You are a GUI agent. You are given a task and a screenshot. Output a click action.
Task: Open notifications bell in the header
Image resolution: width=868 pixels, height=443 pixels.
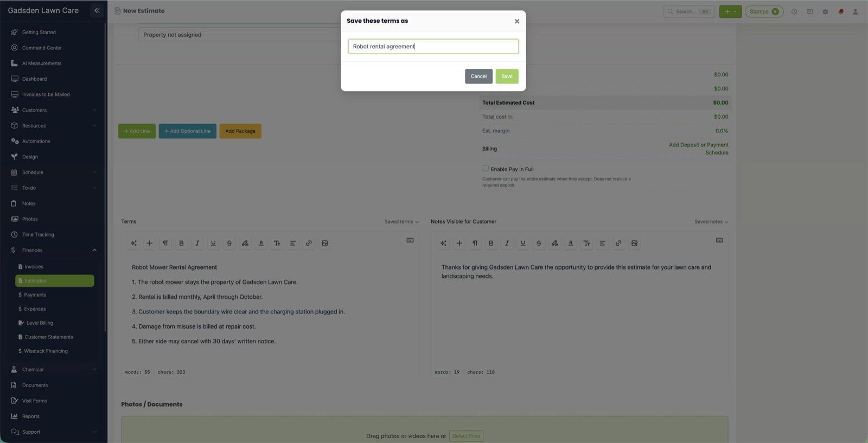coord(841,11)
